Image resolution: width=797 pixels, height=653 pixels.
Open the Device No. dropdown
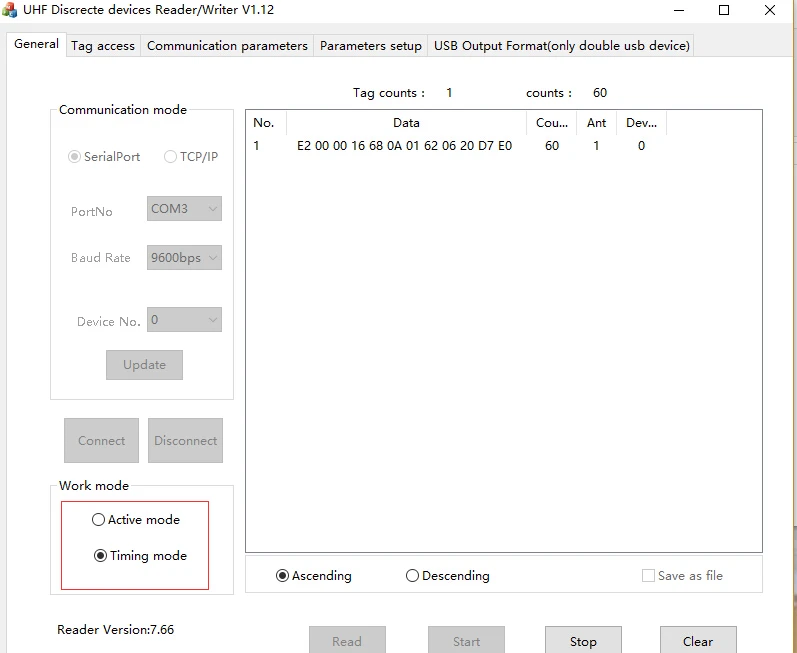184,320
